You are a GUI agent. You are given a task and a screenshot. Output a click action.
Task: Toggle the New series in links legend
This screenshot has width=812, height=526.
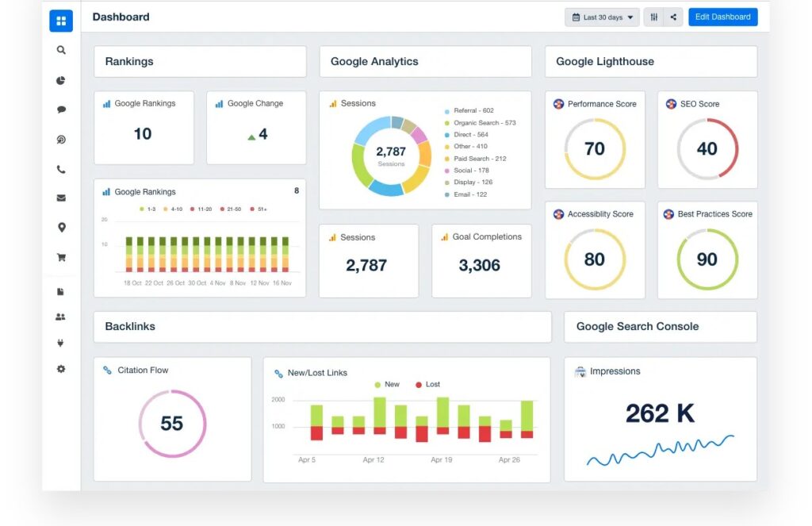[386, 385]
